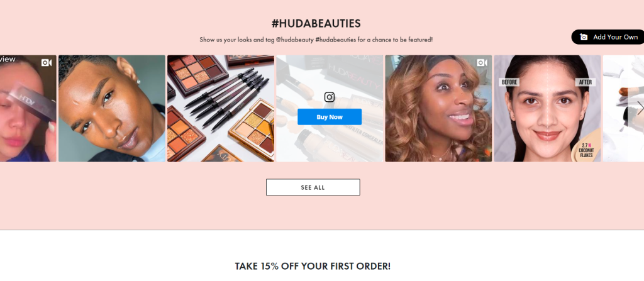Click the tag @hudabeauty #hudabeauties description text
This screenshot has width=644, height=281.
click(x=316, y=40)
